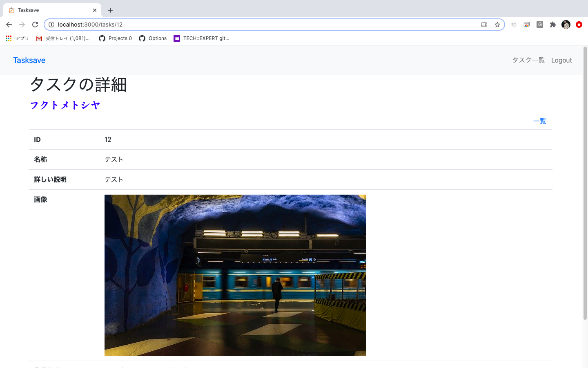Reload the page with the refresh icon
The image size is (588, 368).
pos(35,25)
